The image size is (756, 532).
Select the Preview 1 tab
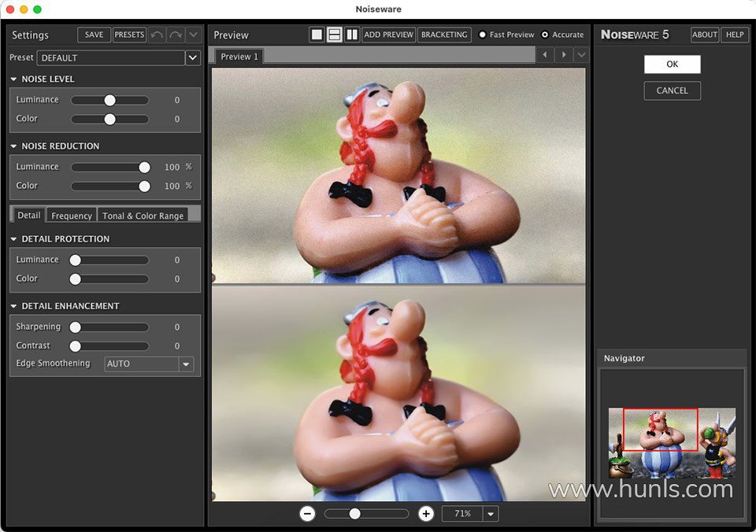tap(239, 57)
